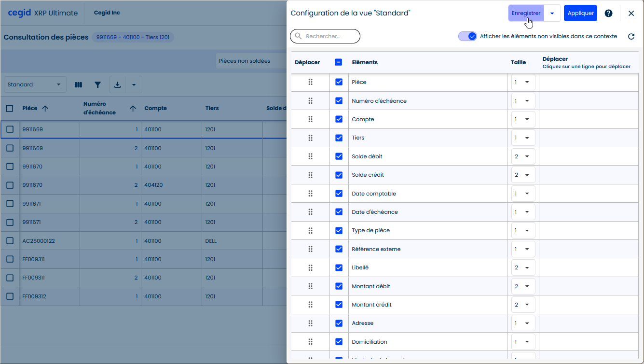Click drag handle beside Libellé element

click(310, 267)
